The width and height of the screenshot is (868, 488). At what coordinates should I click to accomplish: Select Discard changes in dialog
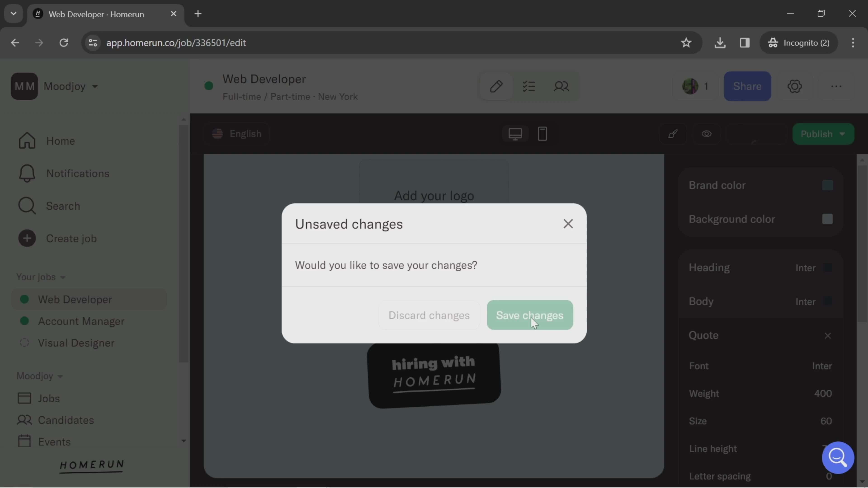click(429, 315)
